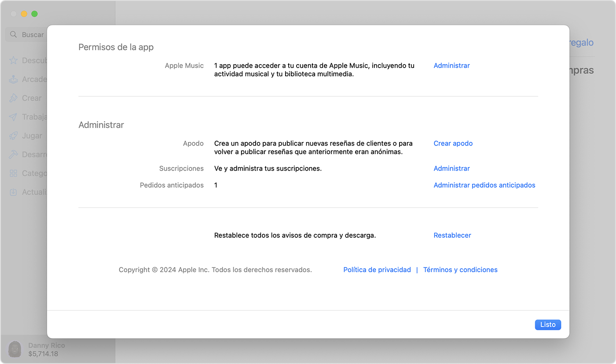Click the magnifying glass search icon
The height and width of the screenshot is (364, 616).
[14, 34]
